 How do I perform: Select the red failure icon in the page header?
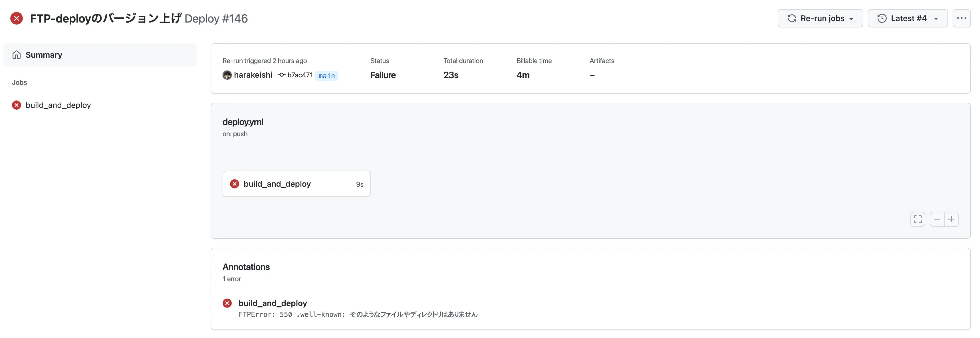point(16,18)
